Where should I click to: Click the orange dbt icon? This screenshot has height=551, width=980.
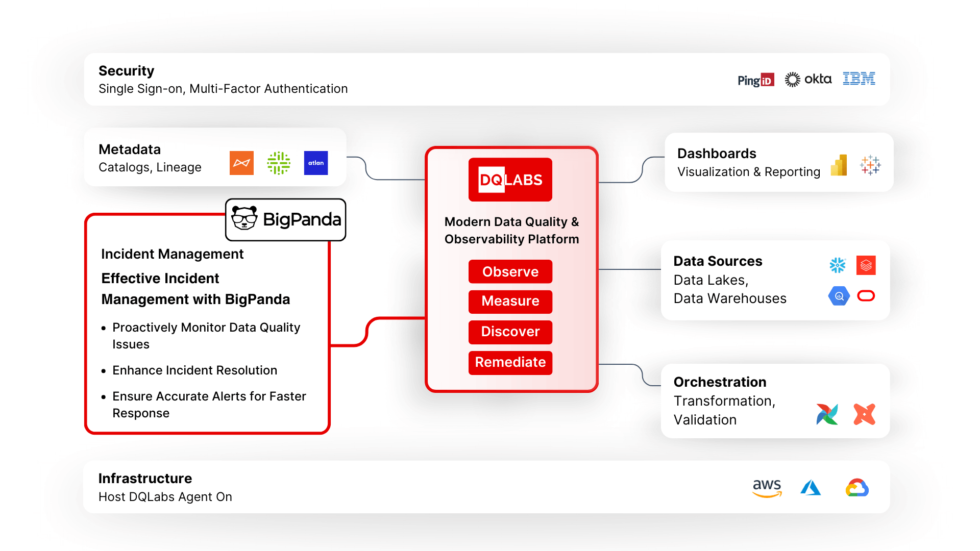[x=865, y=414]
